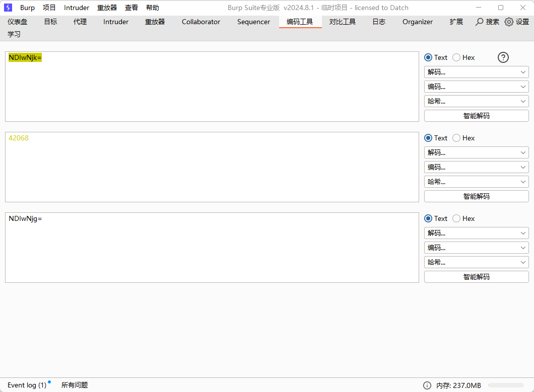Open the 查看 menu
The height and width of the screenshot is (392, 534).
coord(131,8)
